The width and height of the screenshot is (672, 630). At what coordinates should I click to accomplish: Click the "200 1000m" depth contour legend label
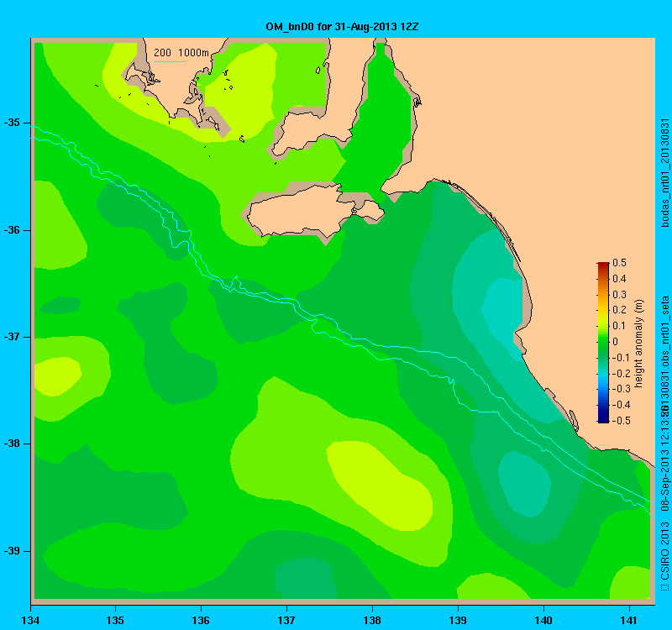pos(181,53)
